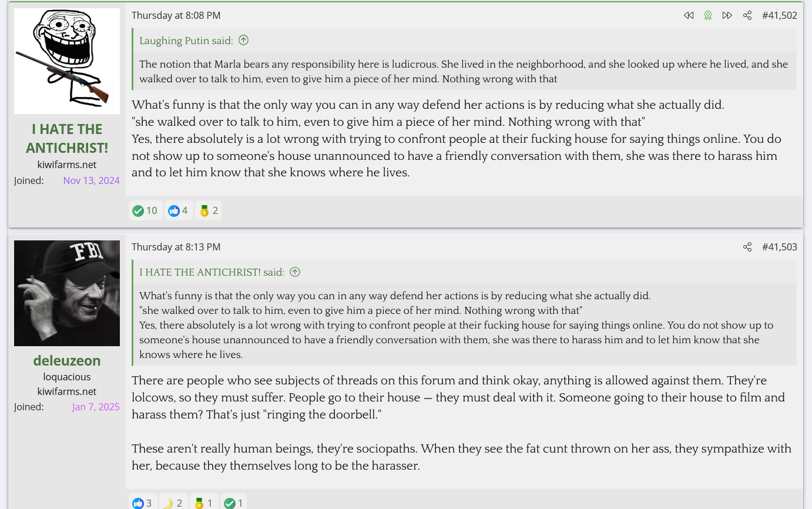
Task: Jump to Laughing Putin's quoted post arrow
Action: pyautogui.click(x=244, y=40)
